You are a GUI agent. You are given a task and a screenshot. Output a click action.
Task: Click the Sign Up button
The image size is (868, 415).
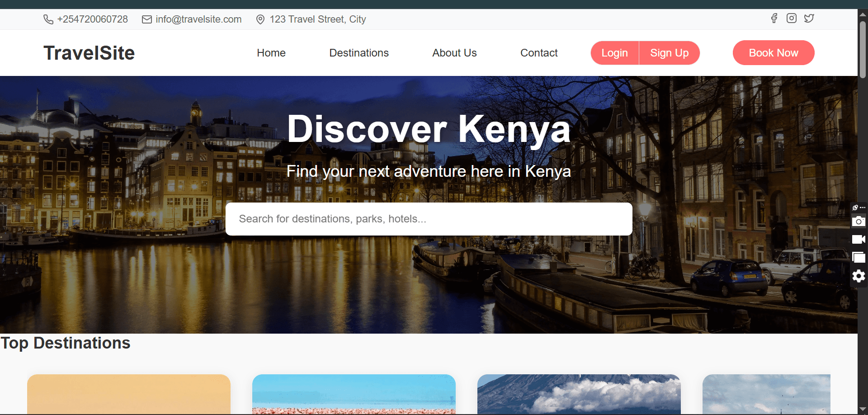pos(670,53)
